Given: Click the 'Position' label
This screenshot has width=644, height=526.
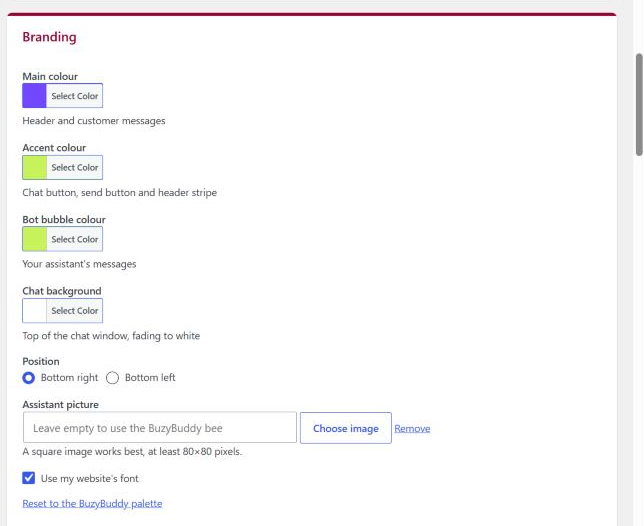Looking at the screenshot, I should (41, 361).
